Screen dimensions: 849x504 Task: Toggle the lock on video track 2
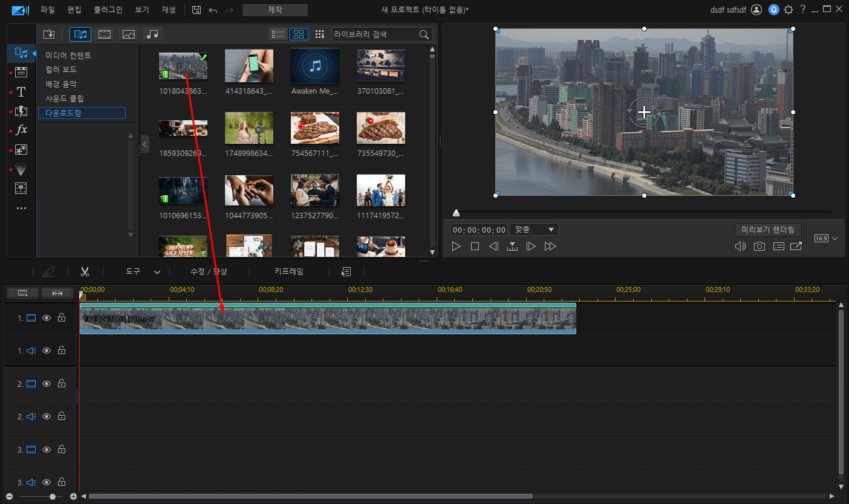tap(62, 384)
